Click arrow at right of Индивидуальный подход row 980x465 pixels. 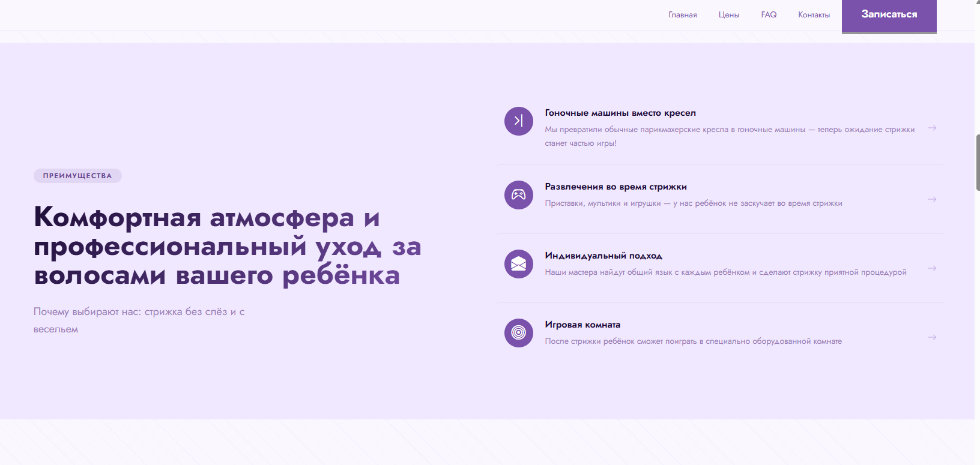(932, 268)
